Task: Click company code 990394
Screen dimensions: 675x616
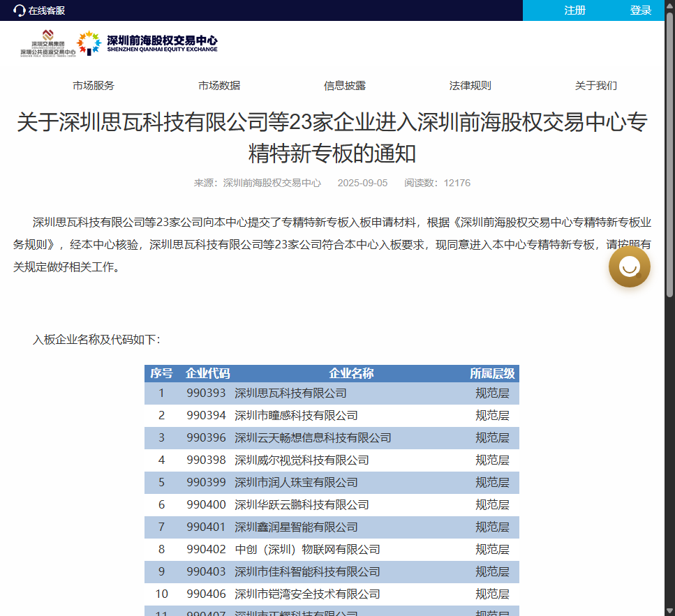Action: [206, 416]
